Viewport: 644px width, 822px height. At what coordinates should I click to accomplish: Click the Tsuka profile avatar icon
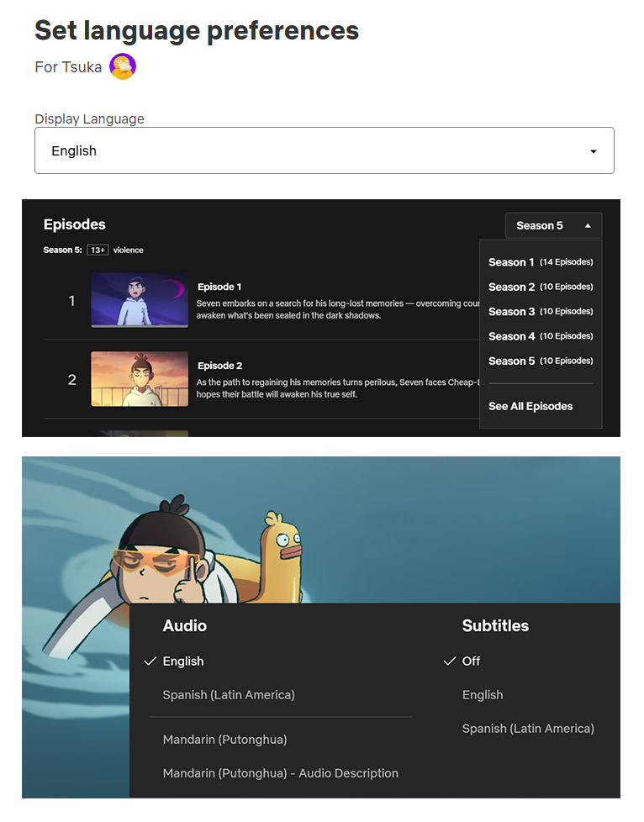click(123, 66)
